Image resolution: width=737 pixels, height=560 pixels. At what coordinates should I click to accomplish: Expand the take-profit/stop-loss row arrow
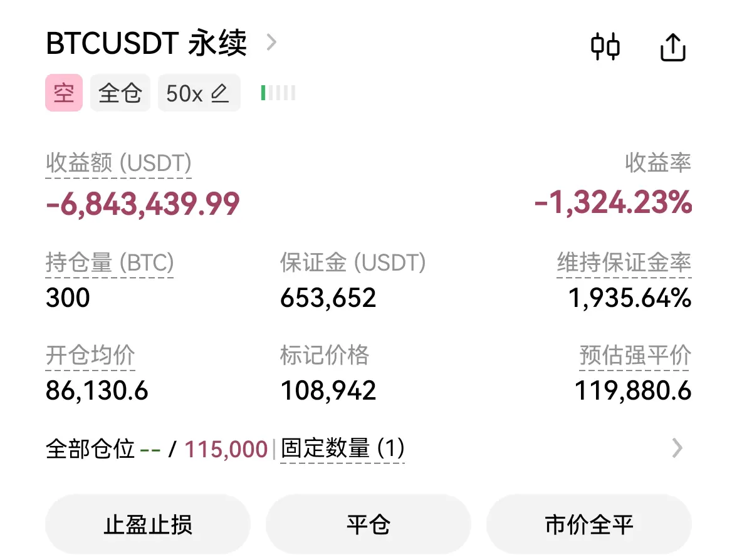point(677,449)
